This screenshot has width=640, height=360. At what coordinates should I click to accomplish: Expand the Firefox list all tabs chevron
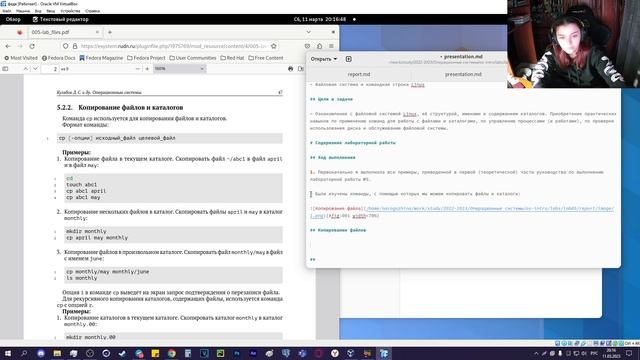[309, 32]
